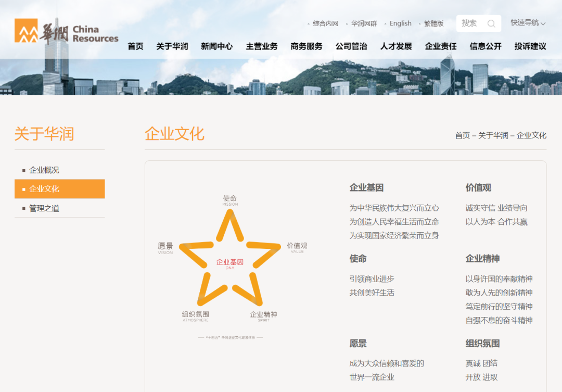The width and height of the screenshot is (562, 392).
Task: Click the text 共创美好生活
Action: click(x=372, y=293)
